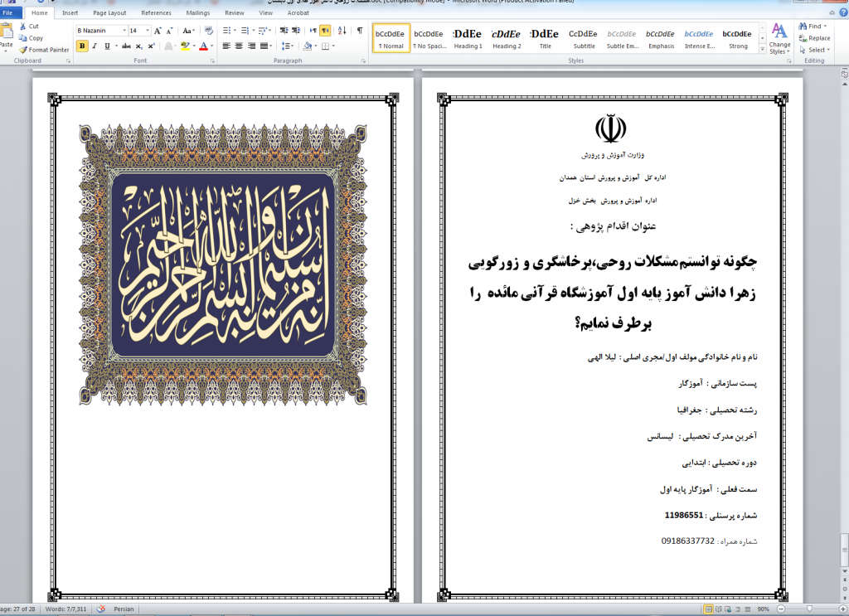
Task: Toggle Italic formatting
Action: point(95,46)
